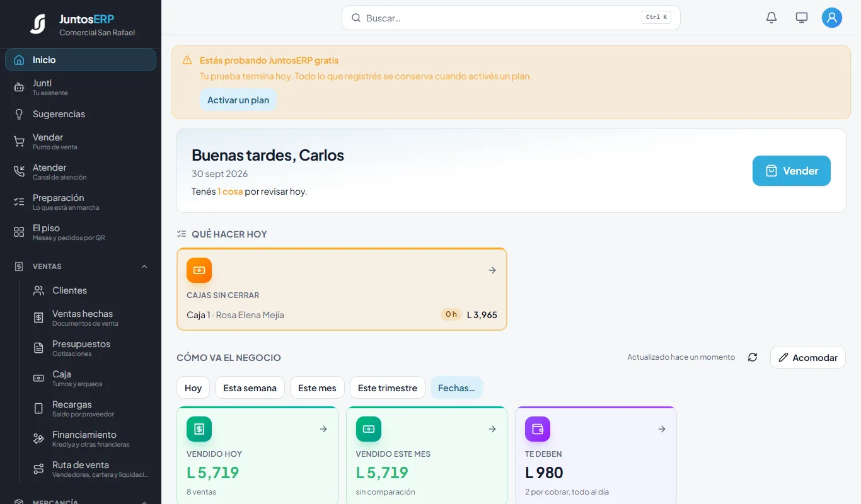Click the Sugerencias lightbulb icon
The height and width of the screenshot is (504, 861).
click(19, 114)
